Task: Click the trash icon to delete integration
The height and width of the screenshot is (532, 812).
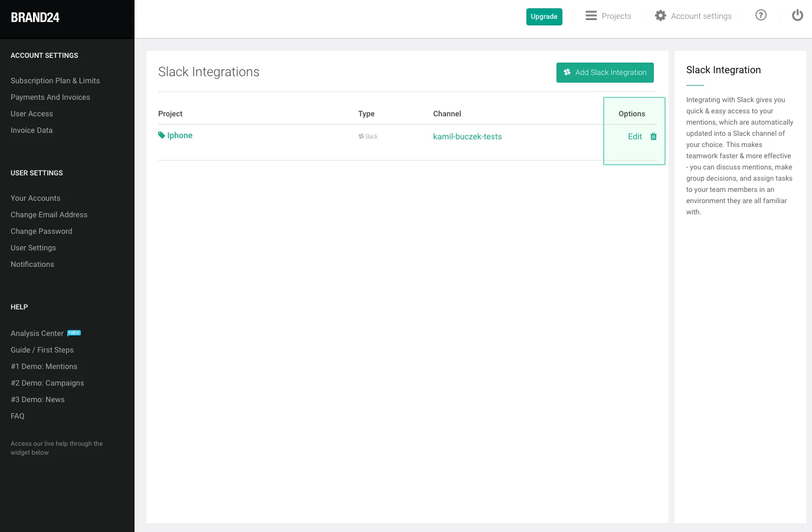Action: tap(653, 136)
